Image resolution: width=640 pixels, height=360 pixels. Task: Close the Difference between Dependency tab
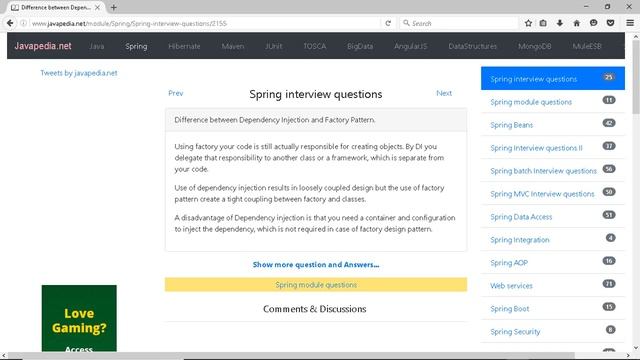pyautogui.click(x=97, y=7)
